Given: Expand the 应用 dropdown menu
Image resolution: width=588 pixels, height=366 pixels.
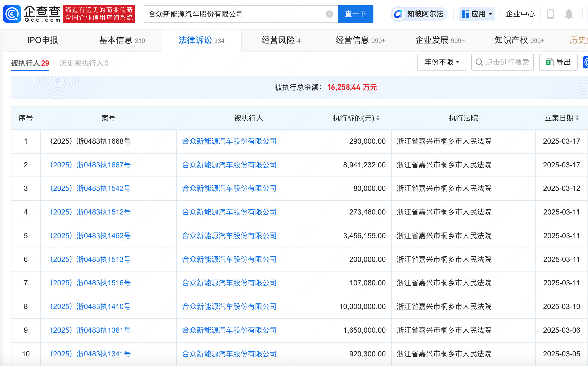Looking at the screenshot, I should click(x=477, y=14).
